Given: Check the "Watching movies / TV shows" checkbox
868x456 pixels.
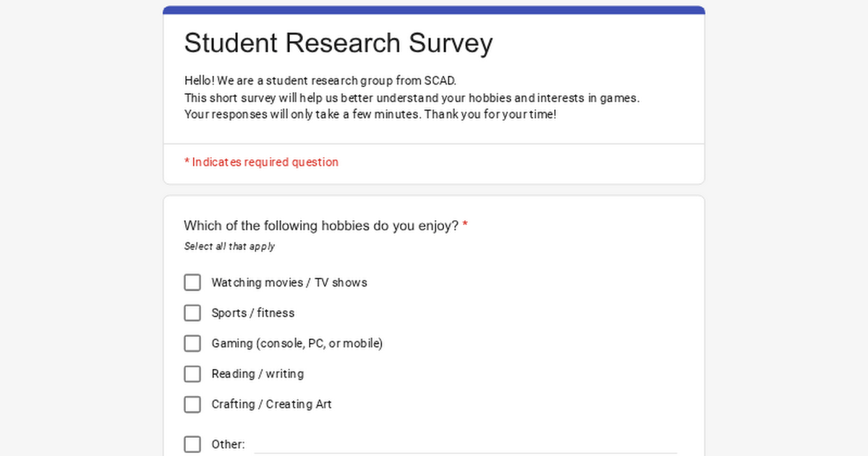Looking at the screenshot, I should (192, 282).
